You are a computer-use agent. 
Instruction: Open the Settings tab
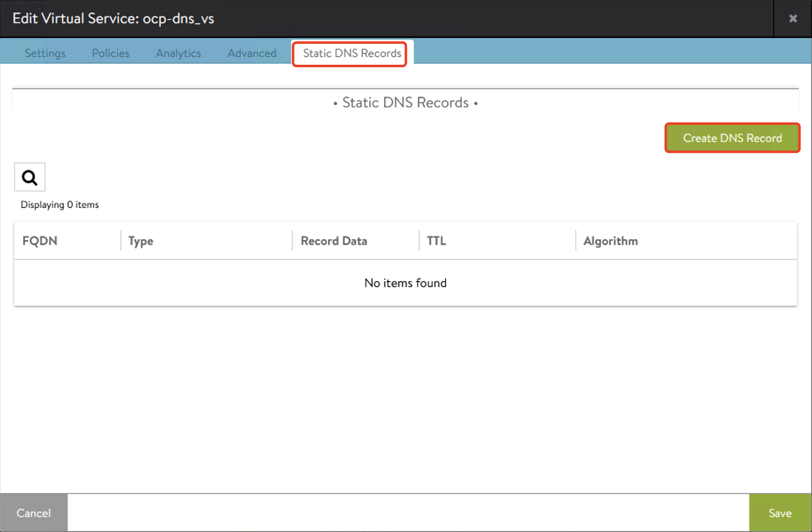tap(45, 53)
